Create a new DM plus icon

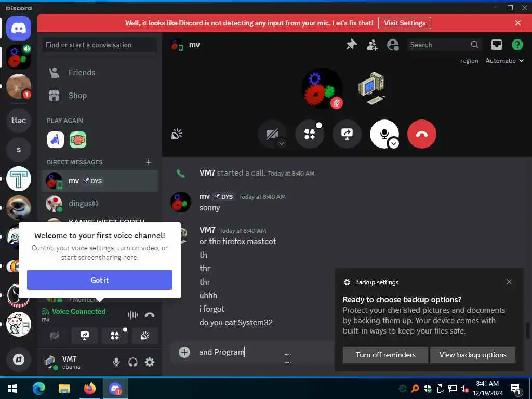pyautogui.click(x=149, y=162)
